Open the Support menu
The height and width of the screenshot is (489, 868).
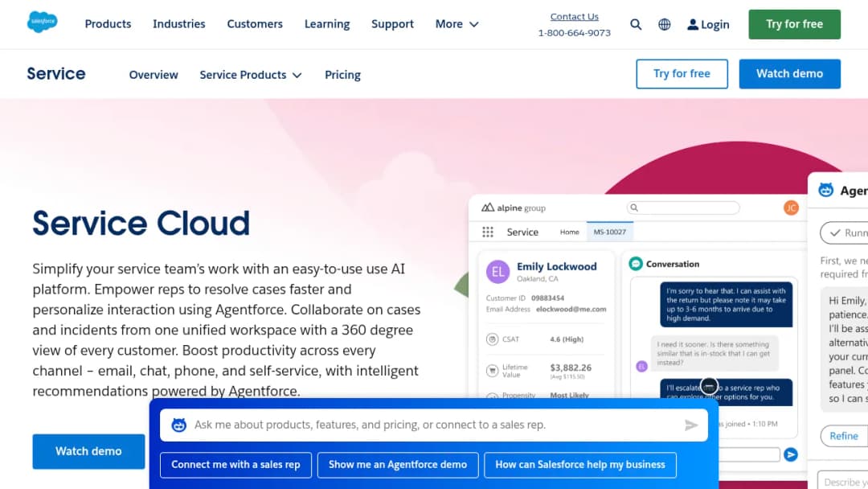pyautogui.click(x=392, y=24)
